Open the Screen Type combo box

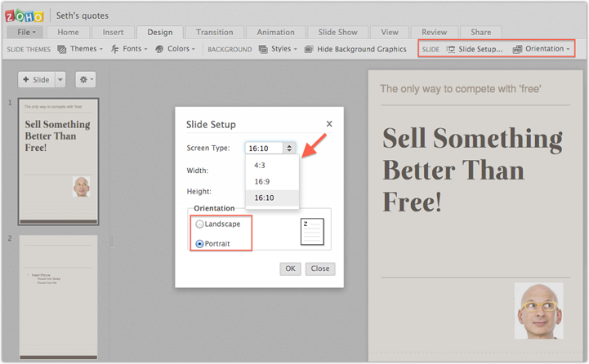[x=270, y=149]
